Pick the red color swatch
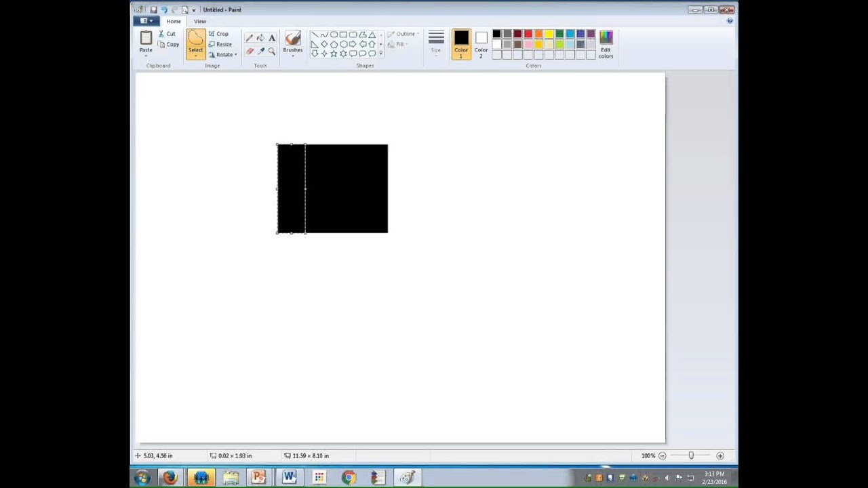The image size is (868, 488). pyautogui.click(x=528, y=34)
